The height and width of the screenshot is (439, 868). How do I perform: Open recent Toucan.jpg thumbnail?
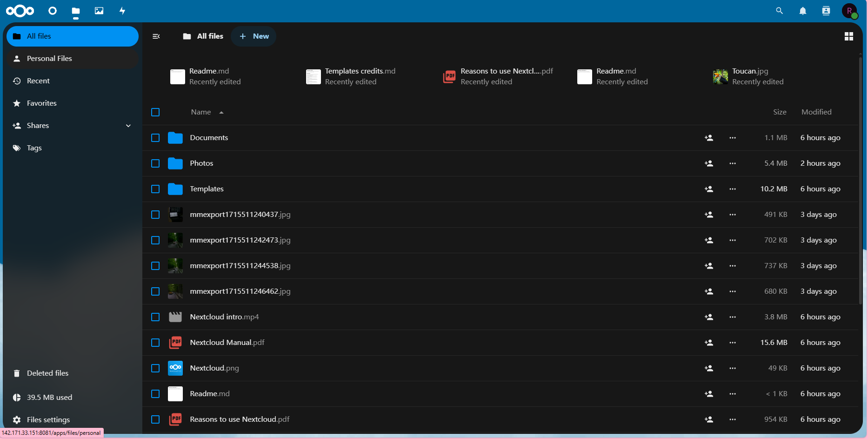point(721,77)
